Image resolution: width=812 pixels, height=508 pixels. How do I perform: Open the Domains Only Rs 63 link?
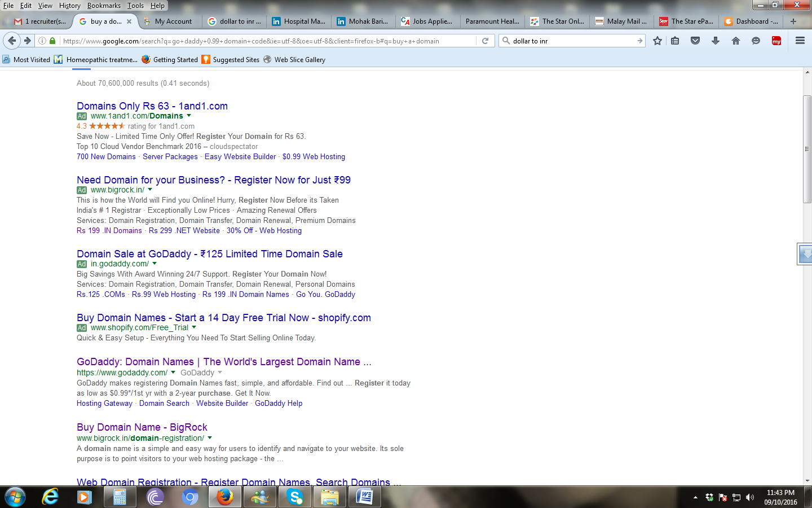click(152, 106)
